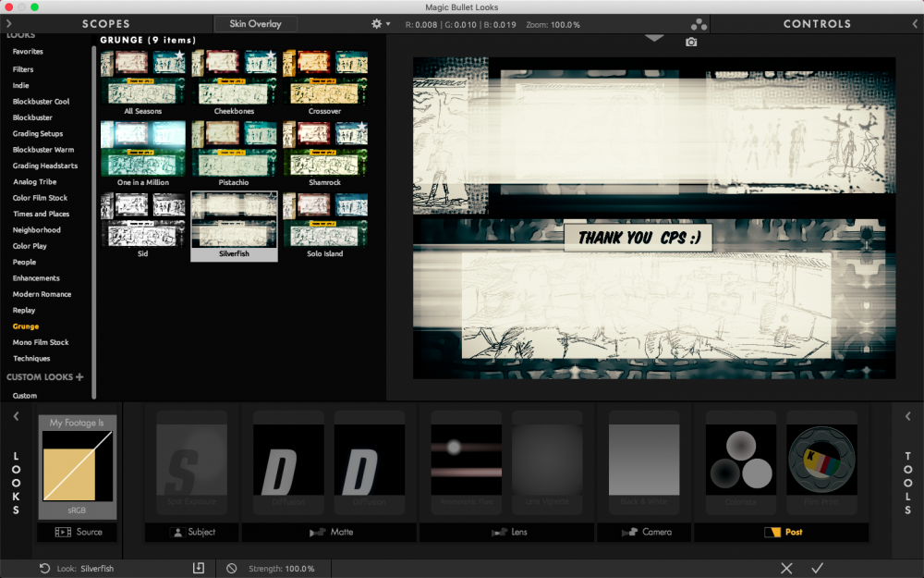Select the Black & White tool card

pyautogui.click(x=644, y=462)
